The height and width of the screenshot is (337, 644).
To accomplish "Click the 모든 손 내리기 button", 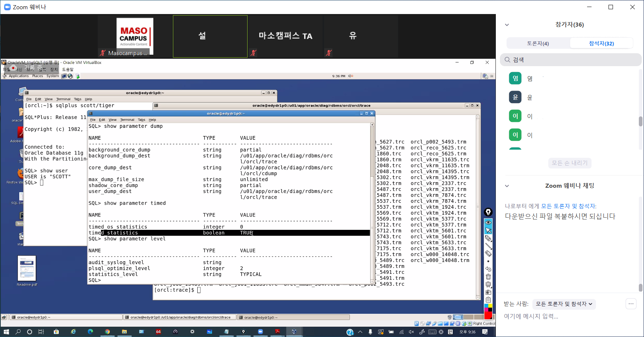I will coord(569,163).
